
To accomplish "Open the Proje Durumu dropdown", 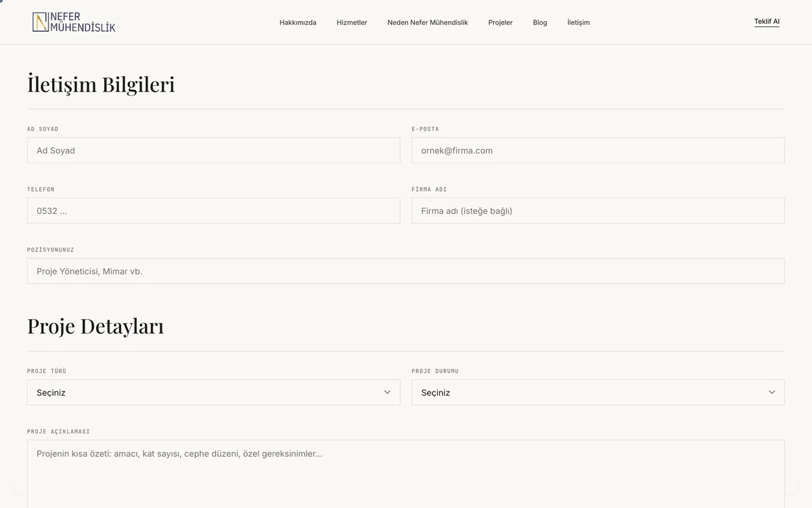I will tap(598, 392).
